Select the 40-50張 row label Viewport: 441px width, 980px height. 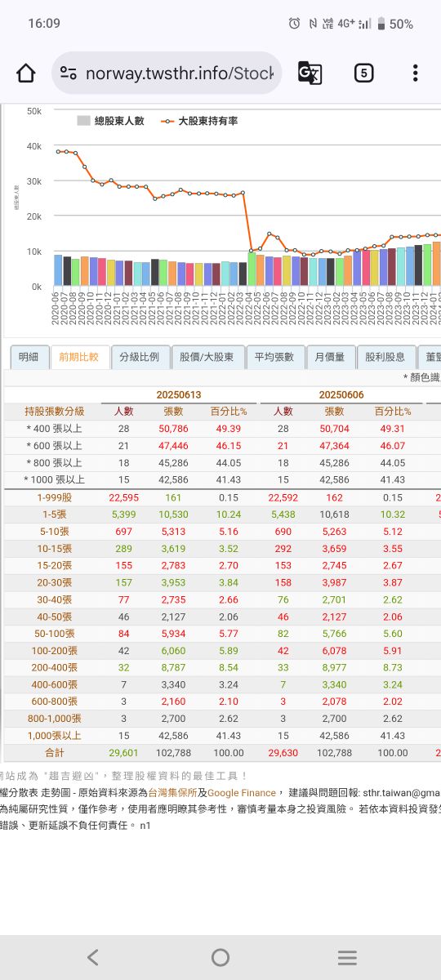(x=53, y=617)
